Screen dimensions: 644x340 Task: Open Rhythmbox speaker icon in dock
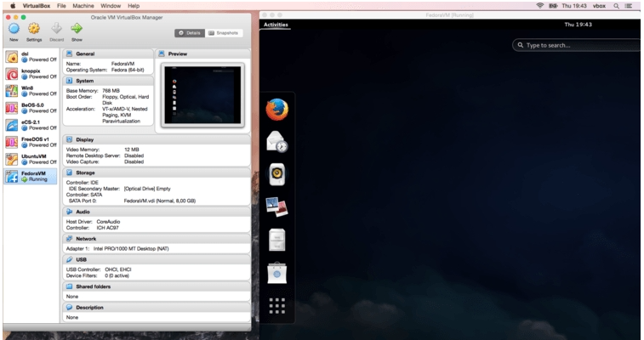tap(276, 174)
